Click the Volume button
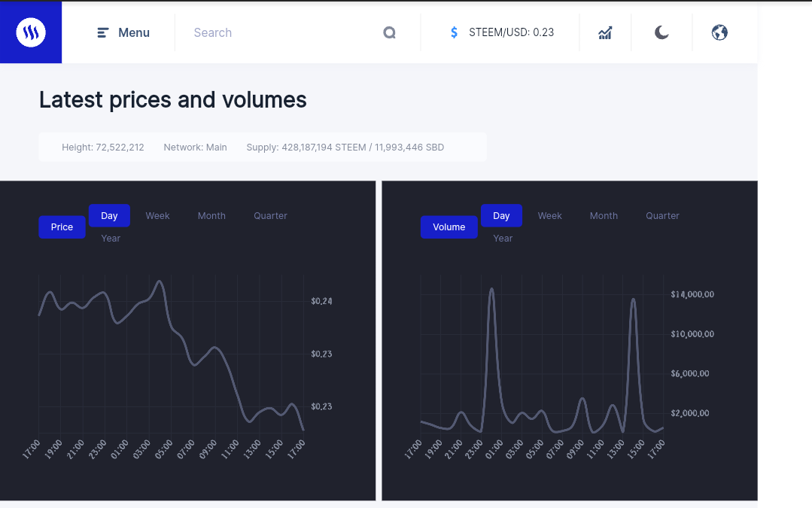The width and height of the screenshot is (812, 508). [449, 227]
